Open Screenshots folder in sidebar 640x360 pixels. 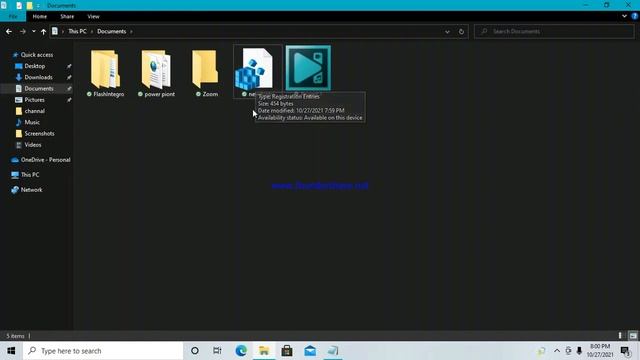pos(39,133)
